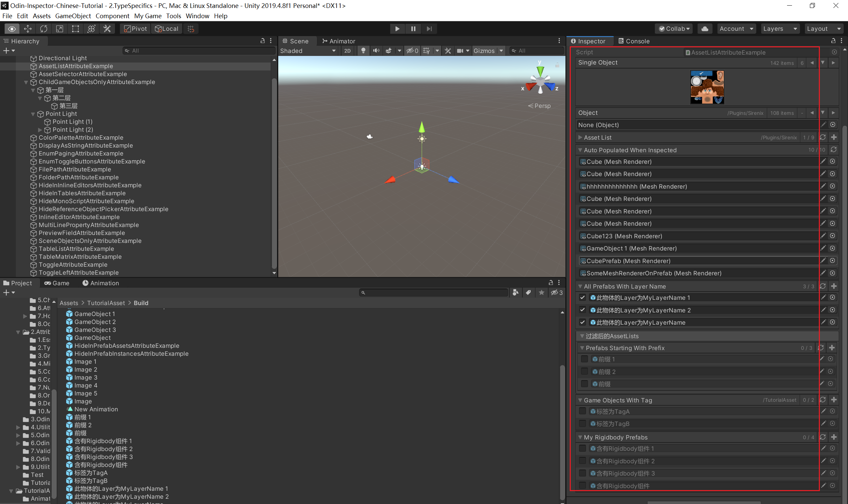Select the Move tool in toolbar
Image resolution: width=848 pixels, height=504 pixels.
coord(28,29)
